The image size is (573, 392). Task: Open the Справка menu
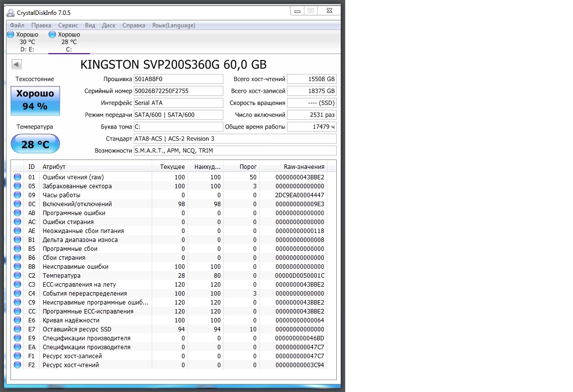pos(134,25)
